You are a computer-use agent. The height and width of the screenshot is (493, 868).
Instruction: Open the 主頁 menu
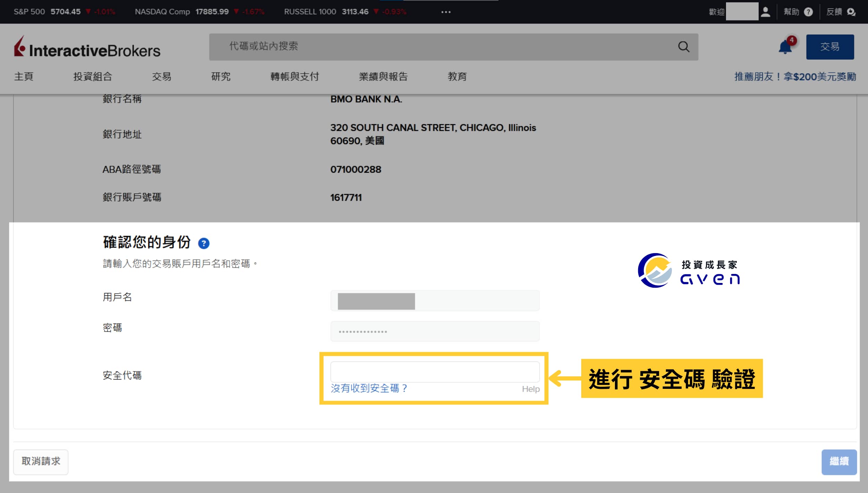coord(24,76)
